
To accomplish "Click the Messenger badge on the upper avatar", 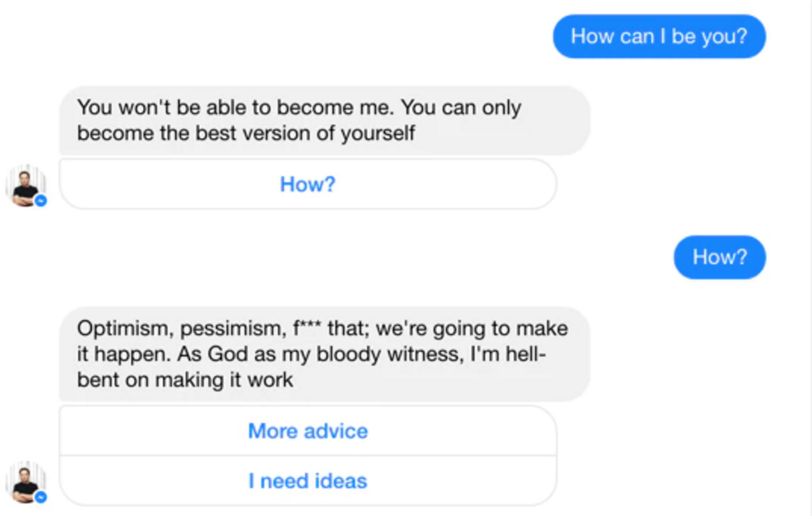I will (41, 200).
